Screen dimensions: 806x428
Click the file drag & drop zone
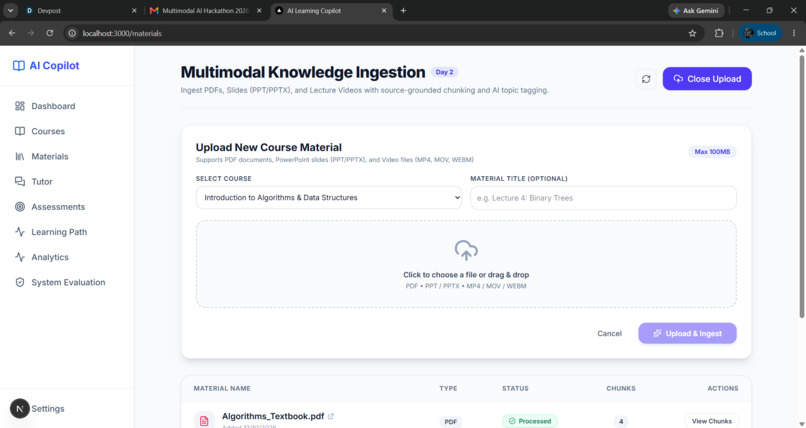tap(466, 264)
